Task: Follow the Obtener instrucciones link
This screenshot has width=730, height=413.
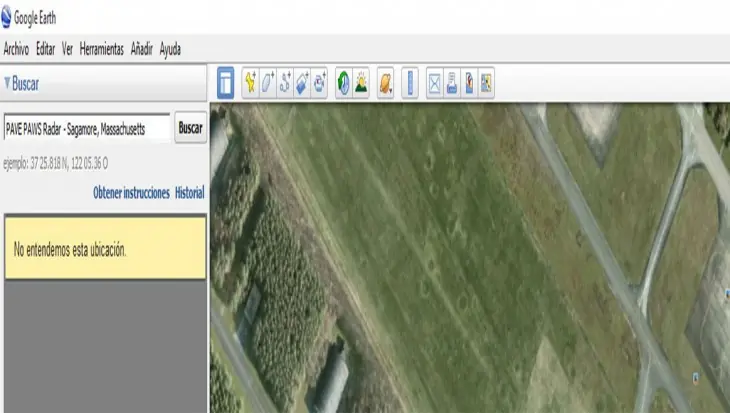Action: pos(131,193)
